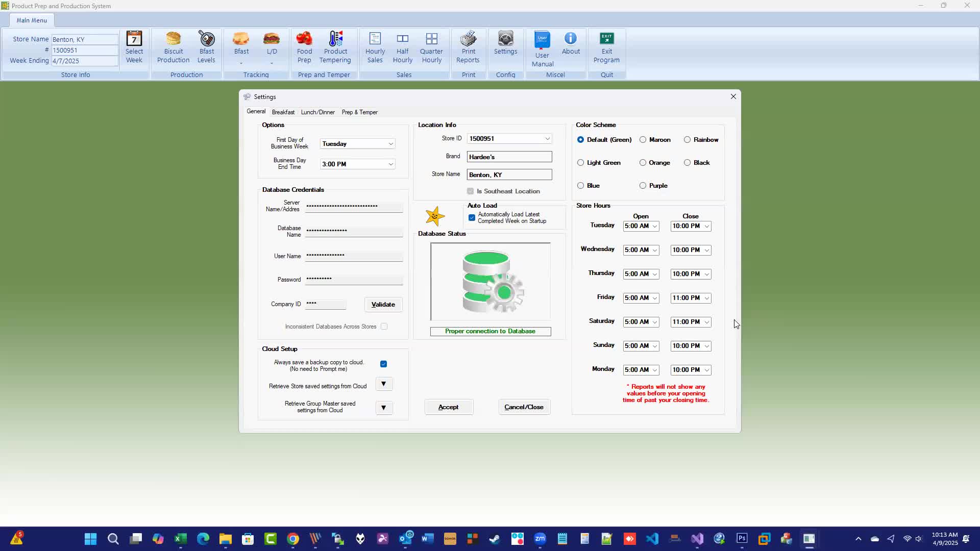
Task: Open Quarter Hourly sales icon
Action: [431, 39]
